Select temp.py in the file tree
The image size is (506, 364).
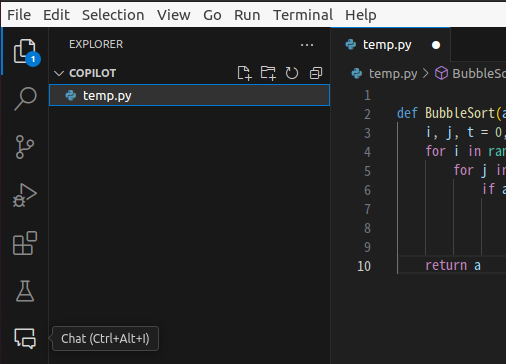point(189,95)
